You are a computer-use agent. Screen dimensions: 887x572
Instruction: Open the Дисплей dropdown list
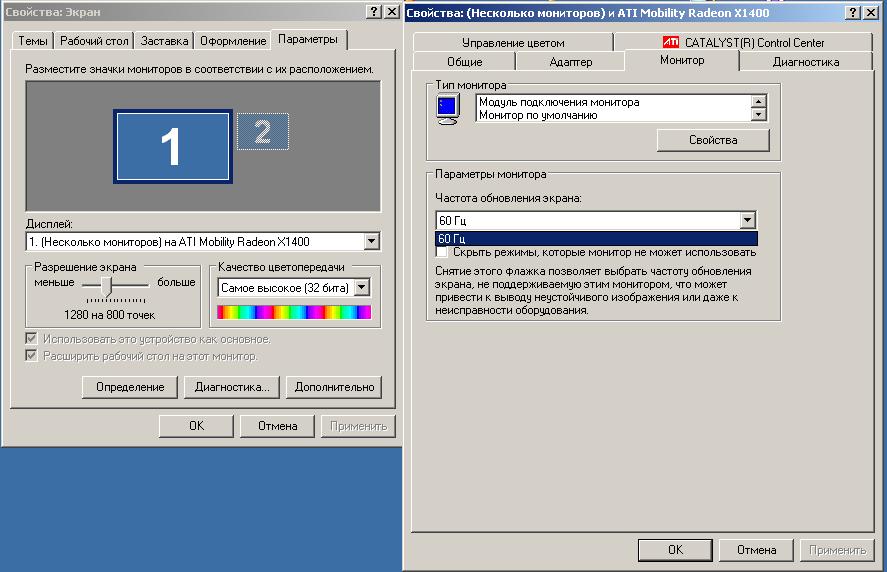(x=371, y=242)
